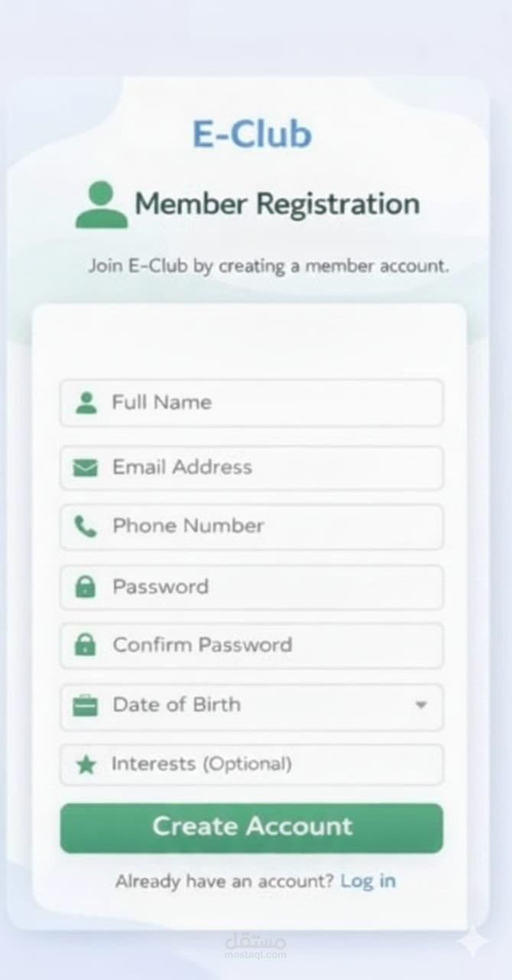Select the Confirm Password field
512x980 pixels.
point(252,645)
